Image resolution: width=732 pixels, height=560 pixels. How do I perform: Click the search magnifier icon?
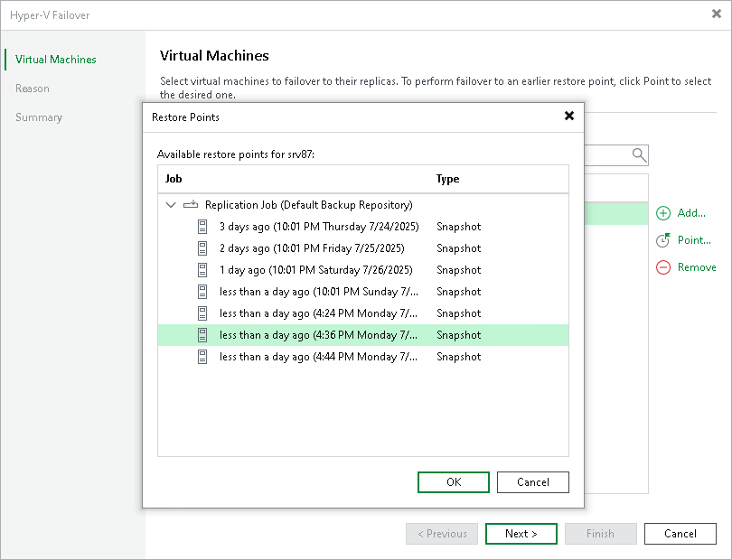pyautogui.click(x=639, y=154)
